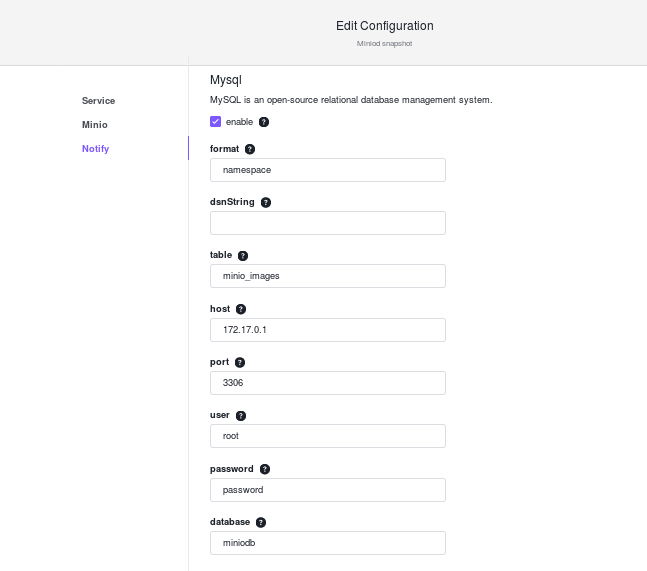Viewport: 647px width, 571px height.
Task: Uncheck the Mysql enable checkbox
Action: coord(215,122)
